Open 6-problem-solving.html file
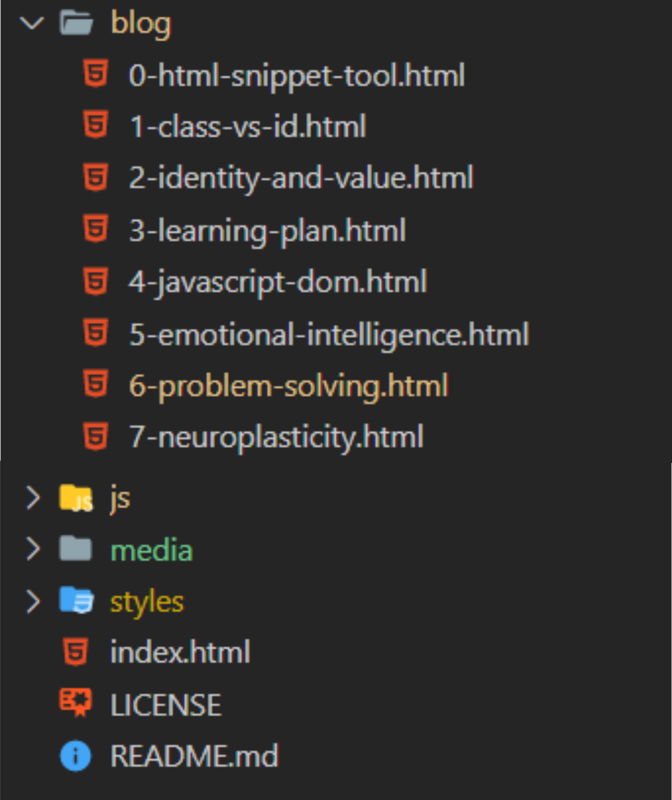Screen dimensions: 672x800 288,387
